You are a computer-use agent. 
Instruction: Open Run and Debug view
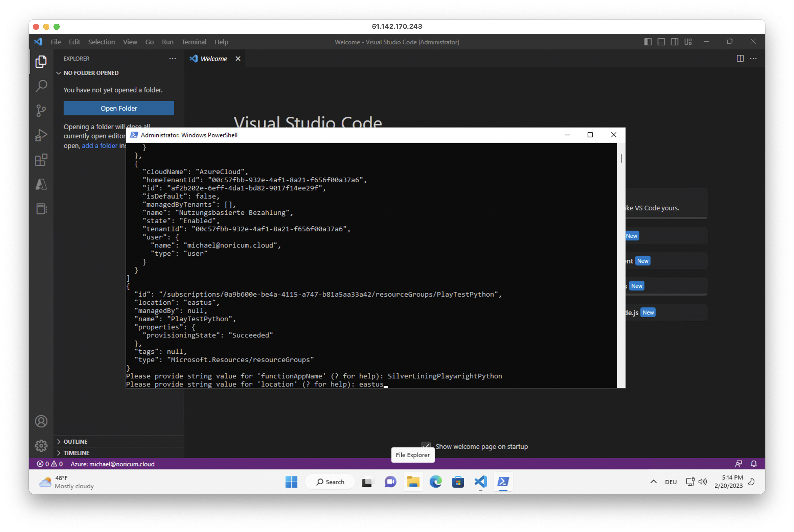(41, 135)
